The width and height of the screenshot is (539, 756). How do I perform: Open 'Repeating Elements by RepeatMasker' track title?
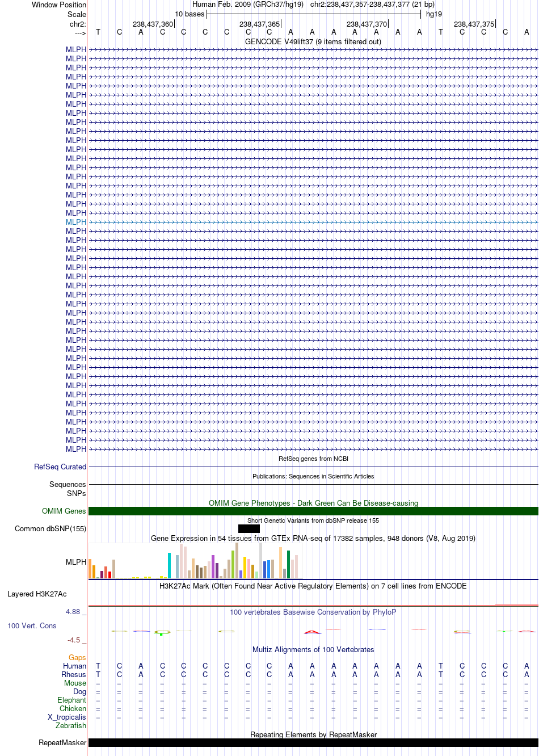(x=313, y=735)
